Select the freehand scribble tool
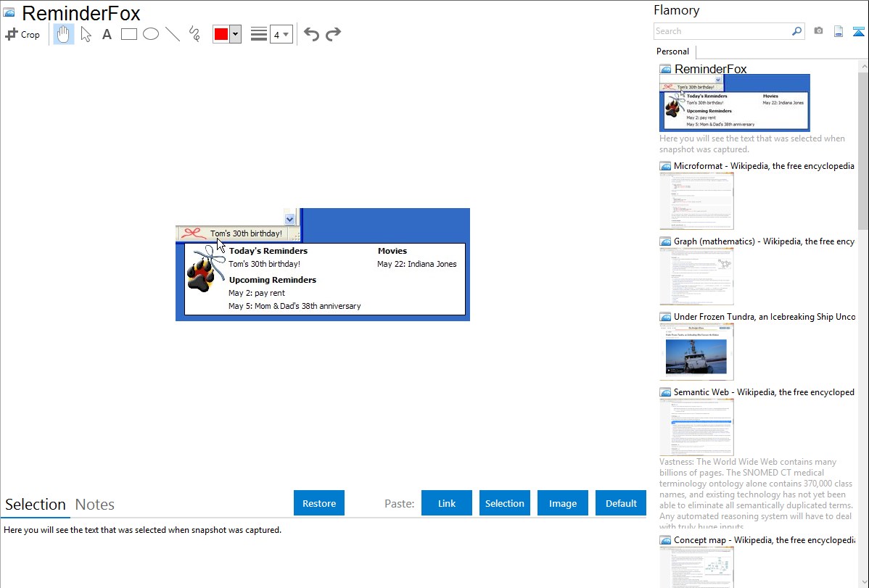Viewport: 869px width, 588px height. [194, 34]
